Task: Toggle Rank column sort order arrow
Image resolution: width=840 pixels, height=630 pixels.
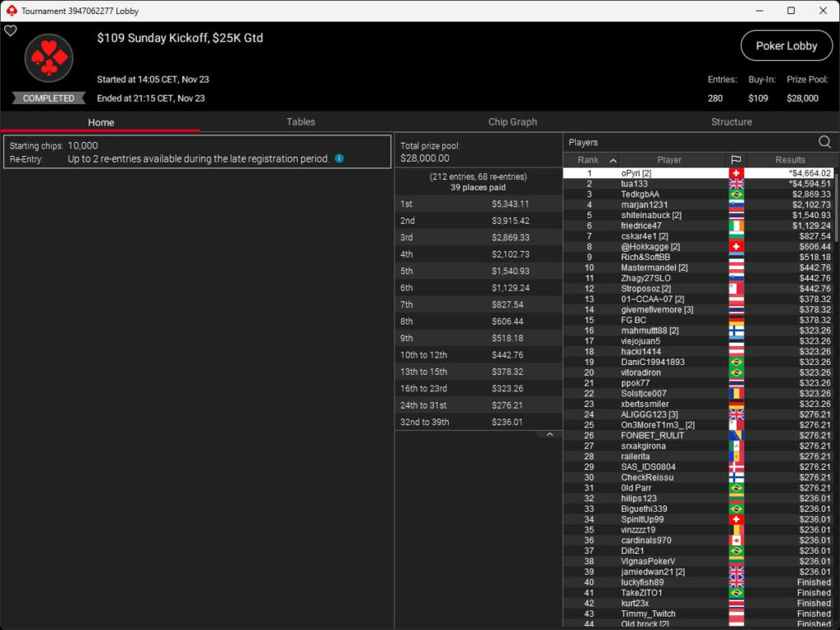Action: 613,161
